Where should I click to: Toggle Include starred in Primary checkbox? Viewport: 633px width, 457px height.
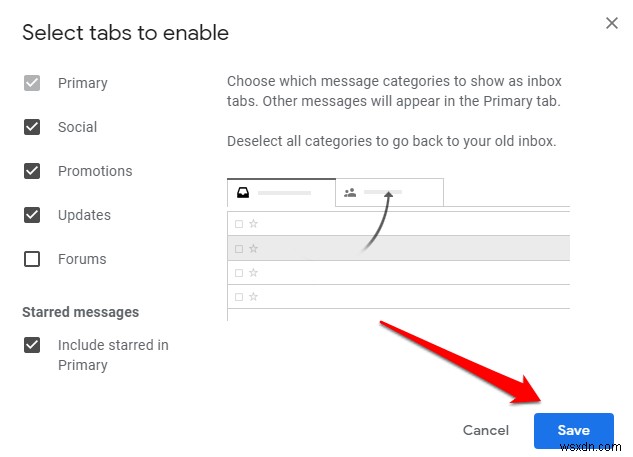click(32, 345)
